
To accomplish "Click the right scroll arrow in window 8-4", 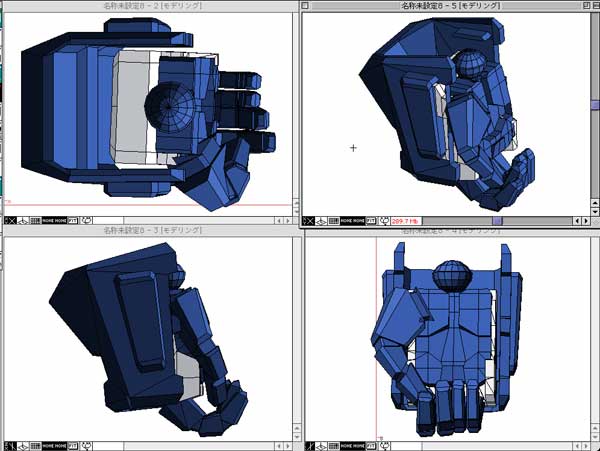I will point(586,446).
